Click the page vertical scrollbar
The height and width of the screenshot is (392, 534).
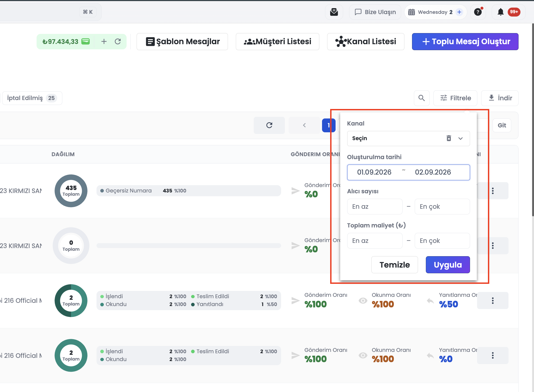533,119
